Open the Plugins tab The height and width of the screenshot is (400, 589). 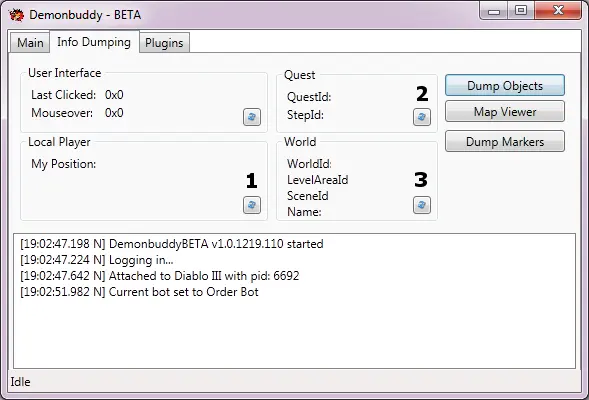pos(164,43)
